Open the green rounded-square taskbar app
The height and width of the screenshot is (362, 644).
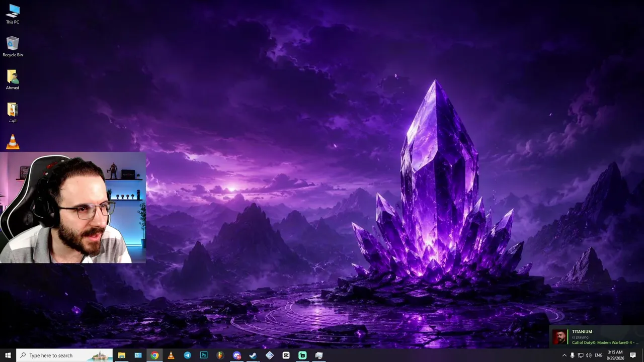(302, 355)
